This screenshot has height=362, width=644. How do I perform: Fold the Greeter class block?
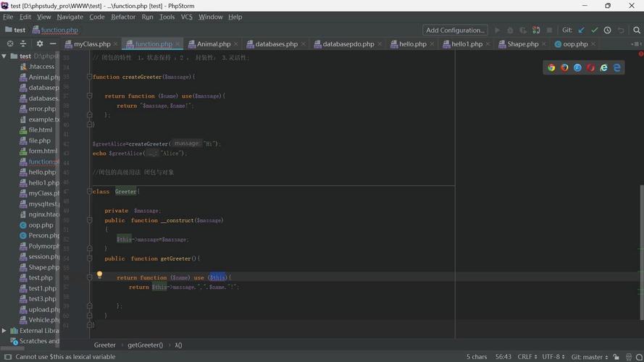coord(89,191)
